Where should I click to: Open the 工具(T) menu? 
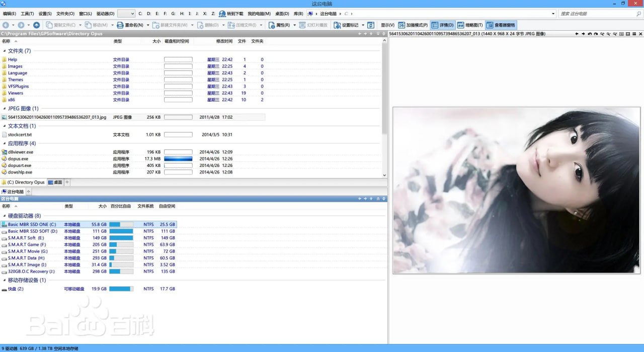tap(27, 14)
